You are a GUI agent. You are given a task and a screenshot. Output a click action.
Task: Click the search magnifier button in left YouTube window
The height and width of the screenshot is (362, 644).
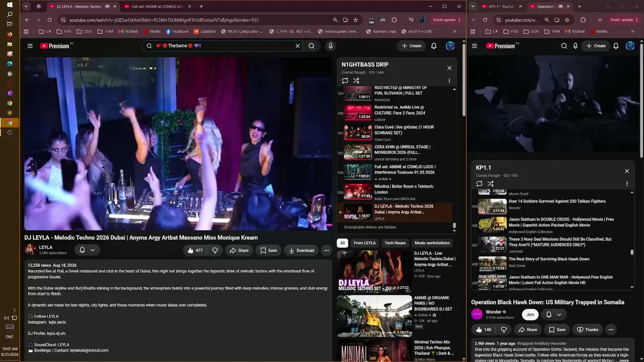311,46
